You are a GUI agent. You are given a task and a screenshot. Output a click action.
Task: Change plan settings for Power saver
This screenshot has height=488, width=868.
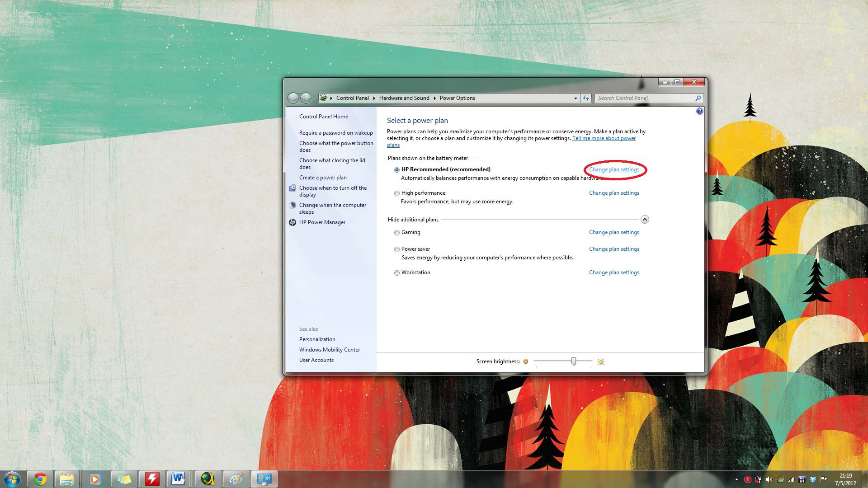[x=614, y=249]
